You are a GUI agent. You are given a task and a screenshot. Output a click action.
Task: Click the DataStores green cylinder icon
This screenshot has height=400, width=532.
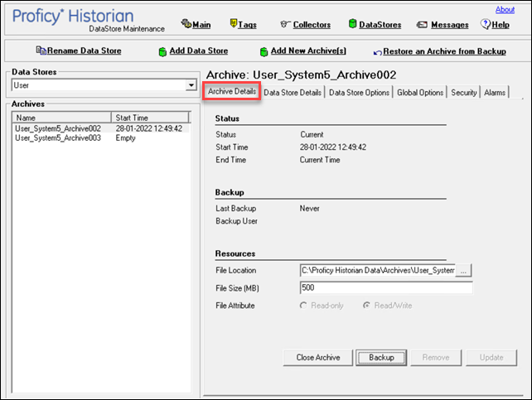(352, 23)
